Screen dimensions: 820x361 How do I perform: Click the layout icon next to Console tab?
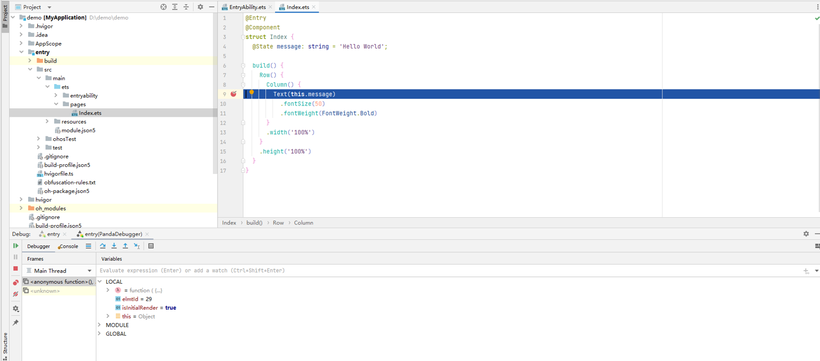coord(88,246)
